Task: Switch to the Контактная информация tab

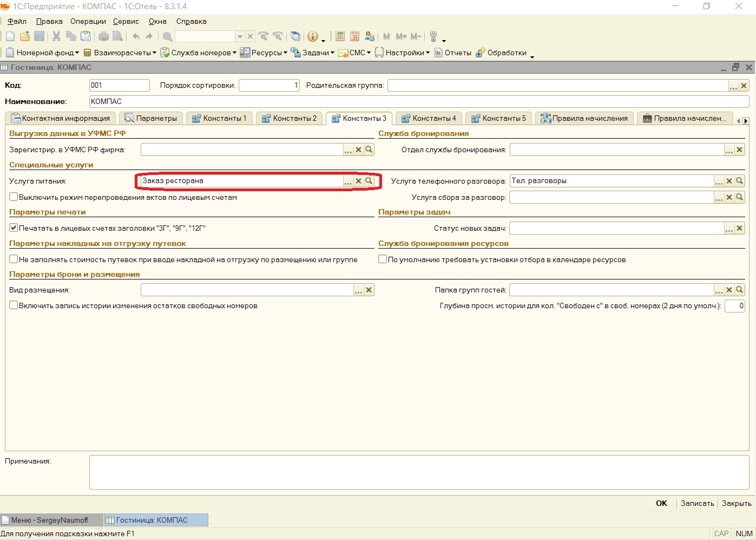Action: click(61, 118)
